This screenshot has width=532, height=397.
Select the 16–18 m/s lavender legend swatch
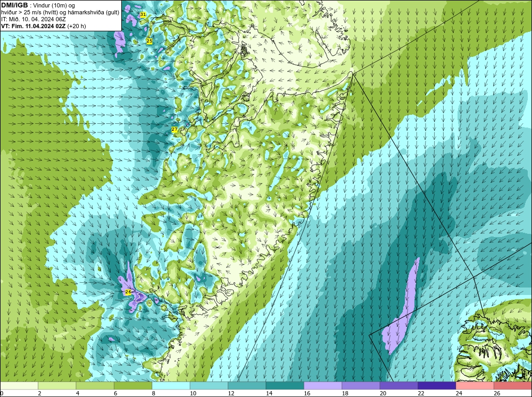tap(323, 385)
